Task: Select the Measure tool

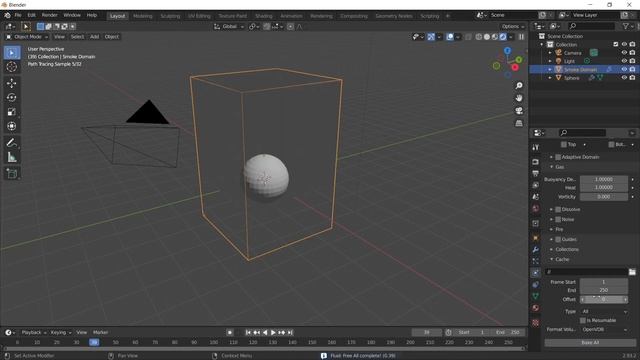Action: (x=12, y=157)
